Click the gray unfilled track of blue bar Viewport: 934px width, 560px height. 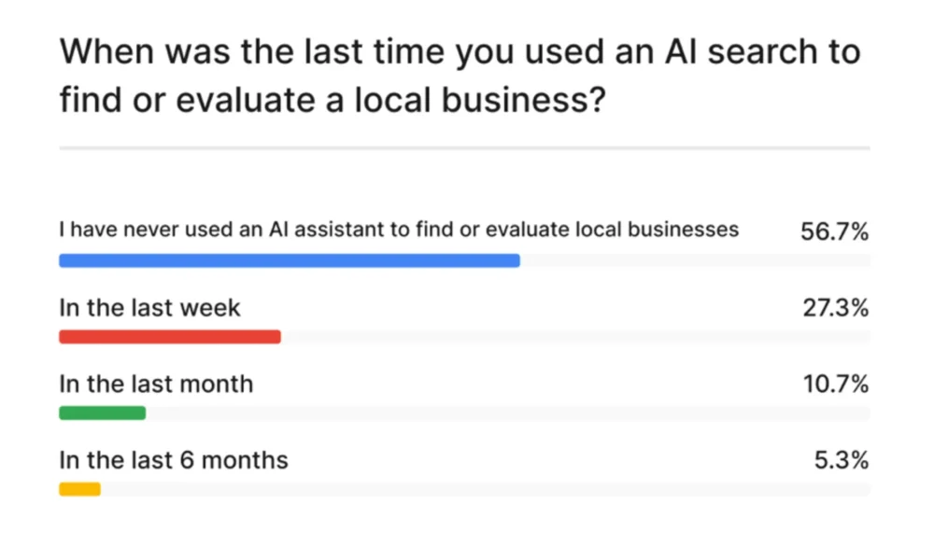coord(695,260)
